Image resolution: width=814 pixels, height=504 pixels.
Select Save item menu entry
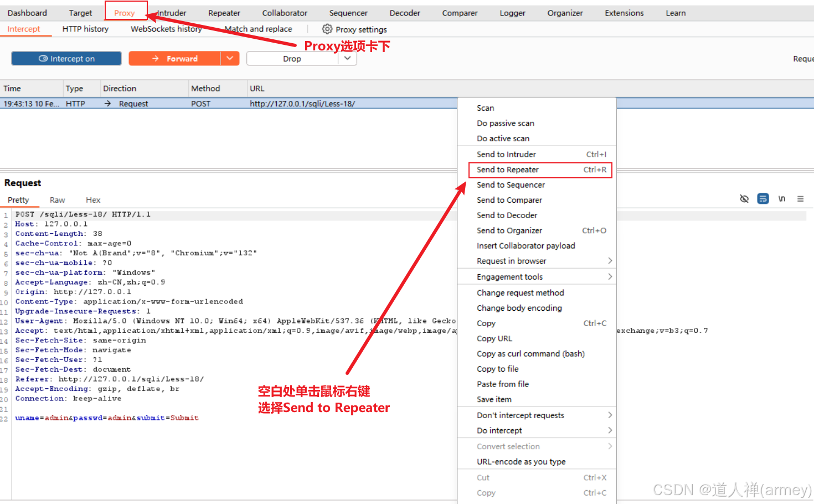coord(537,399)
